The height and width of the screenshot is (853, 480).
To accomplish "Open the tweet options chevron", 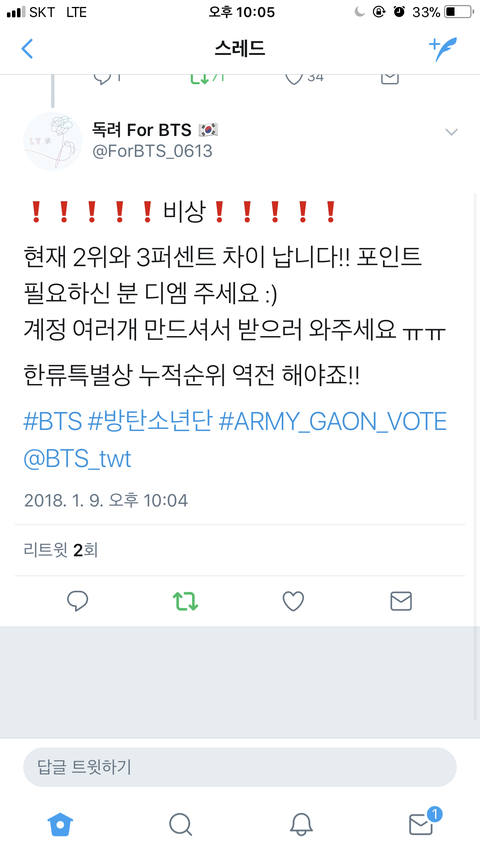I will click(451, 132).
